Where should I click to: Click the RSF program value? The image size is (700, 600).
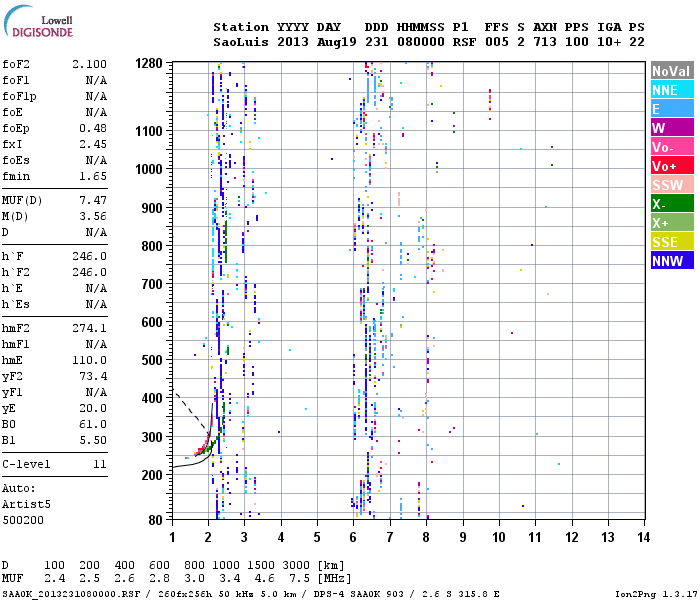[464, 42]
